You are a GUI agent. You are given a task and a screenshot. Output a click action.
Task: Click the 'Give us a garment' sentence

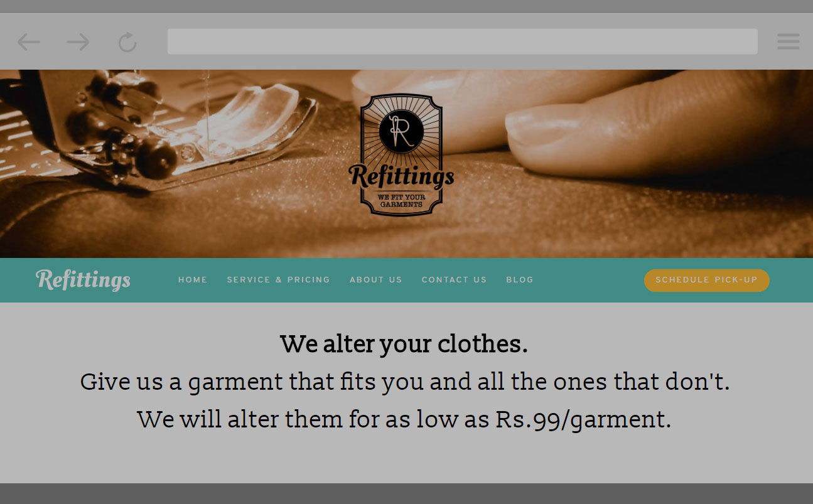405,382
